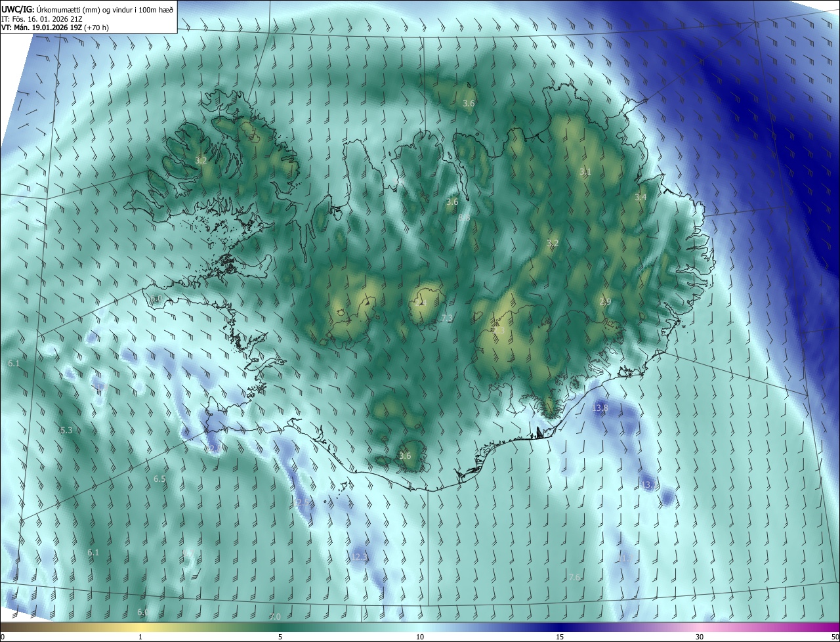Click the 0 tick label on color scale

point(3,637)
